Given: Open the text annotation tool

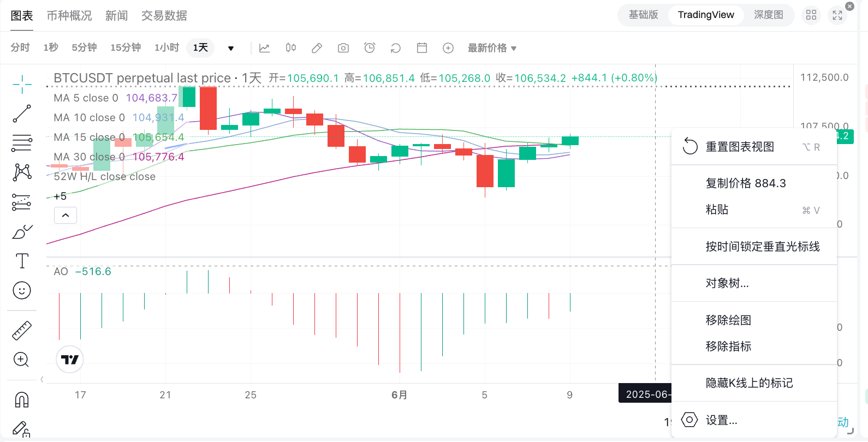Looking at the screenshot, I should 22,261.
